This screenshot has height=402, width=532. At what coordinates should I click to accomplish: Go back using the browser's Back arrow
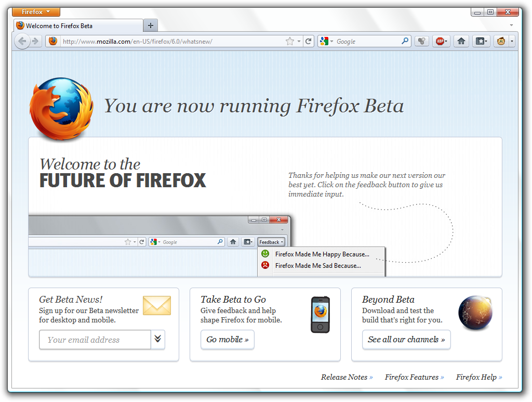tap(22, 42)
